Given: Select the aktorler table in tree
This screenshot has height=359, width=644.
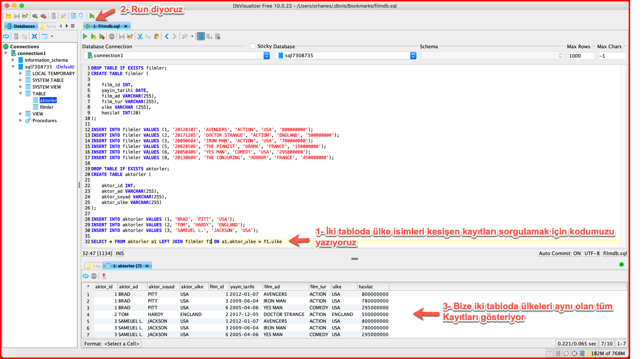Looking at the screenshot, I should pos(48,100).
